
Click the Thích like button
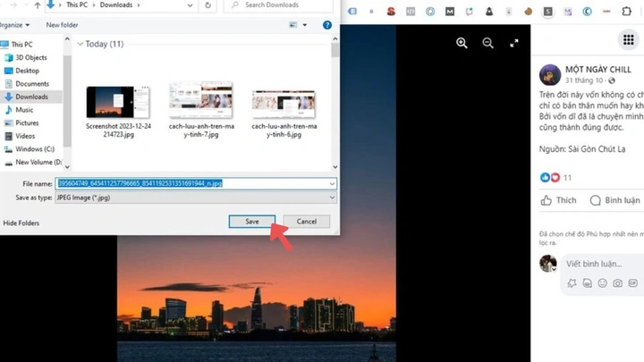(x=558, y=200)
